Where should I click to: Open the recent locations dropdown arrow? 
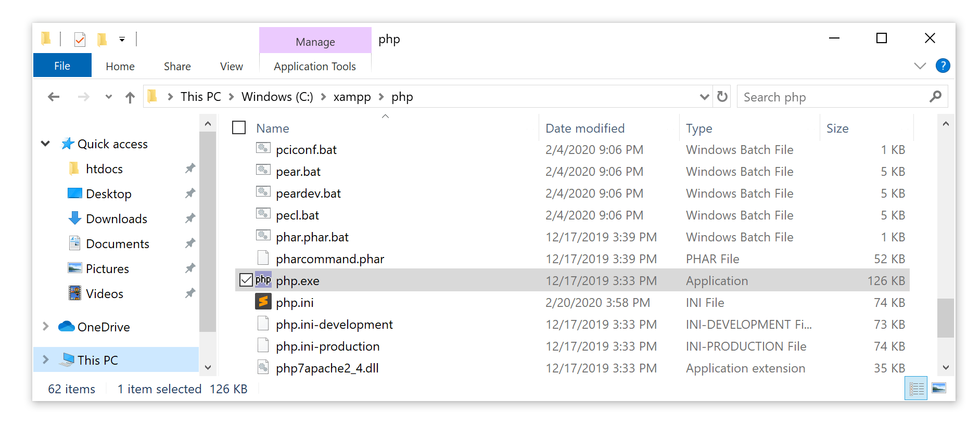(x=108, y=97)
